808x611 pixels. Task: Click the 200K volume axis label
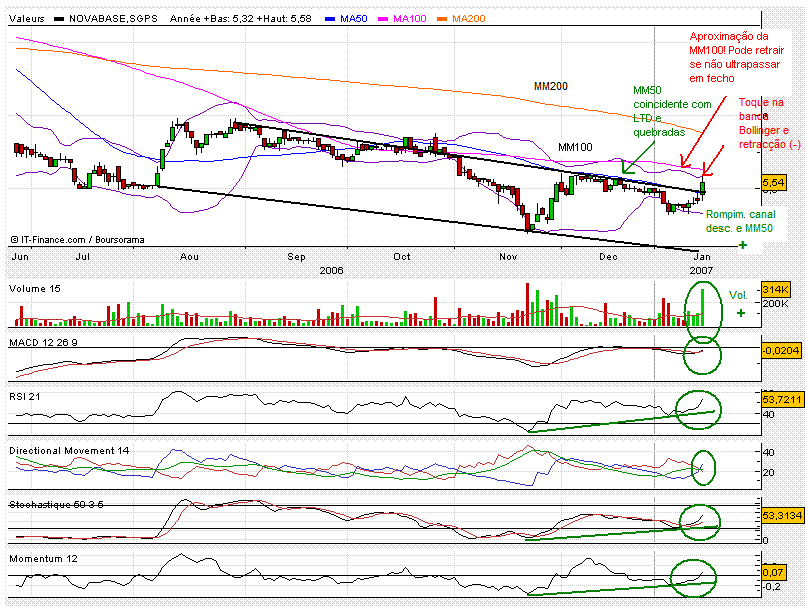point(776,304)
